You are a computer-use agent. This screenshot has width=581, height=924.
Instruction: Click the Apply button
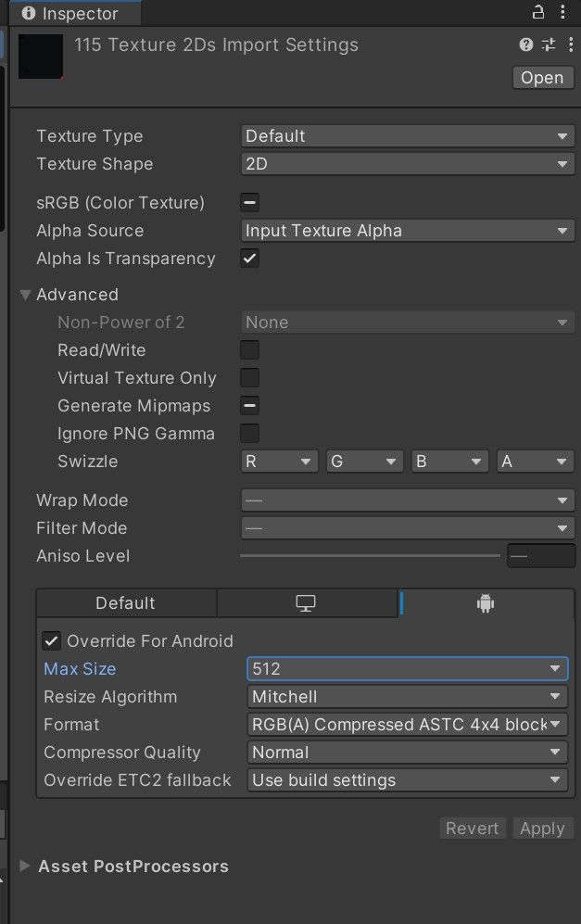coord(542,829)
